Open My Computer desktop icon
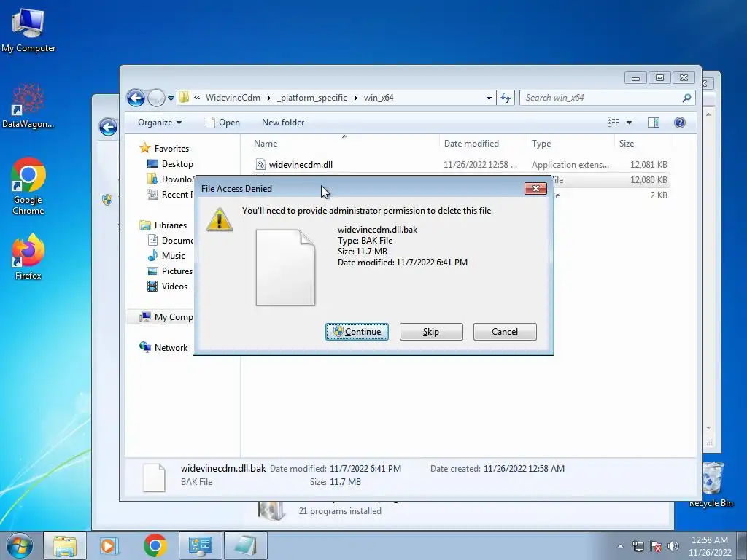747x560 pixels. [28, 31]
